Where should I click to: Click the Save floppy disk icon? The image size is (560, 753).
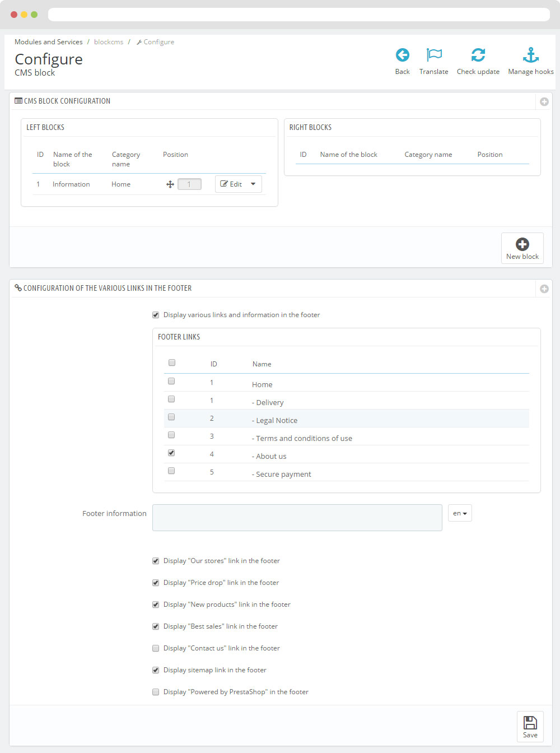[530, 722]
